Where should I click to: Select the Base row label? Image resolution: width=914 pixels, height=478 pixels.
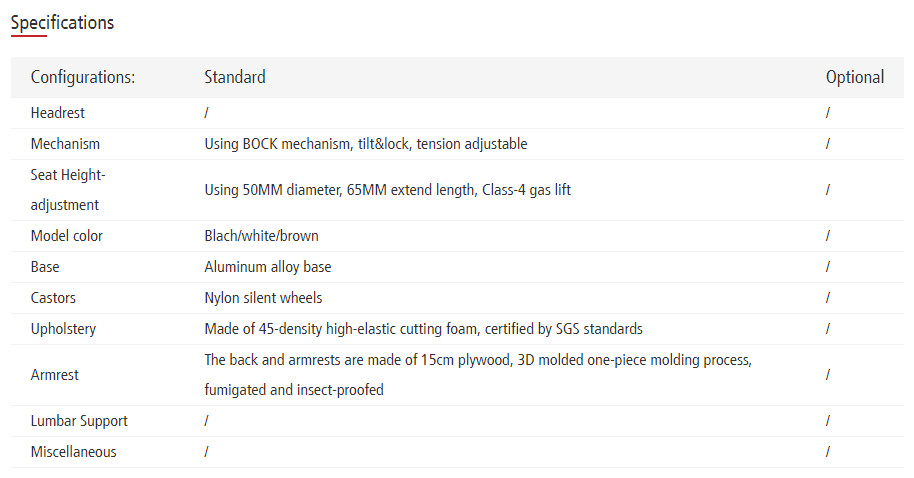pyautogui.click(x=45, y=267)
